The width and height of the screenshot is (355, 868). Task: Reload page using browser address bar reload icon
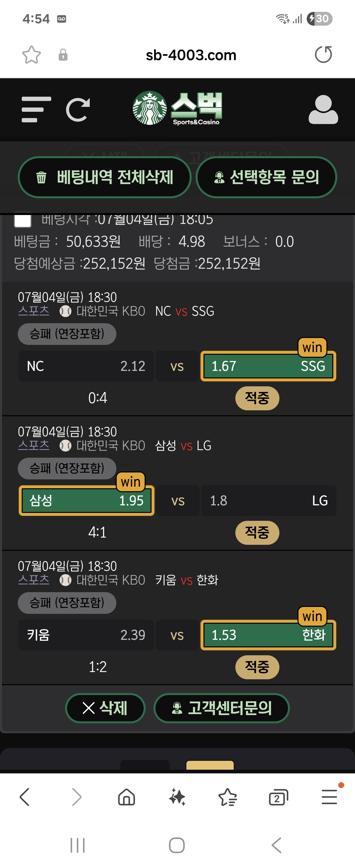coord(323,55)
